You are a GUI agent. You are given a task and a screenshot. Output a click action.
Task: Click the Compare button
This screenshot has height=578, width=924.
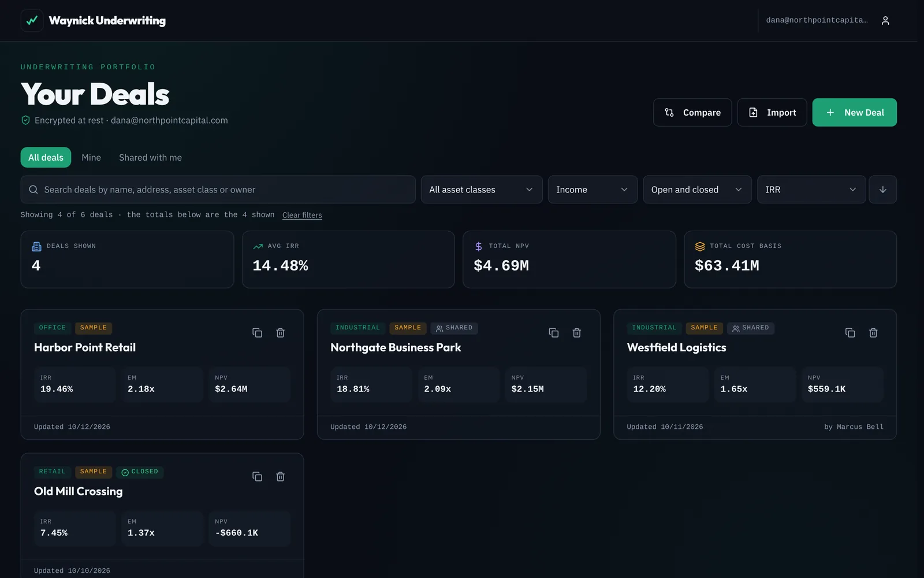(x=692, y=112)
